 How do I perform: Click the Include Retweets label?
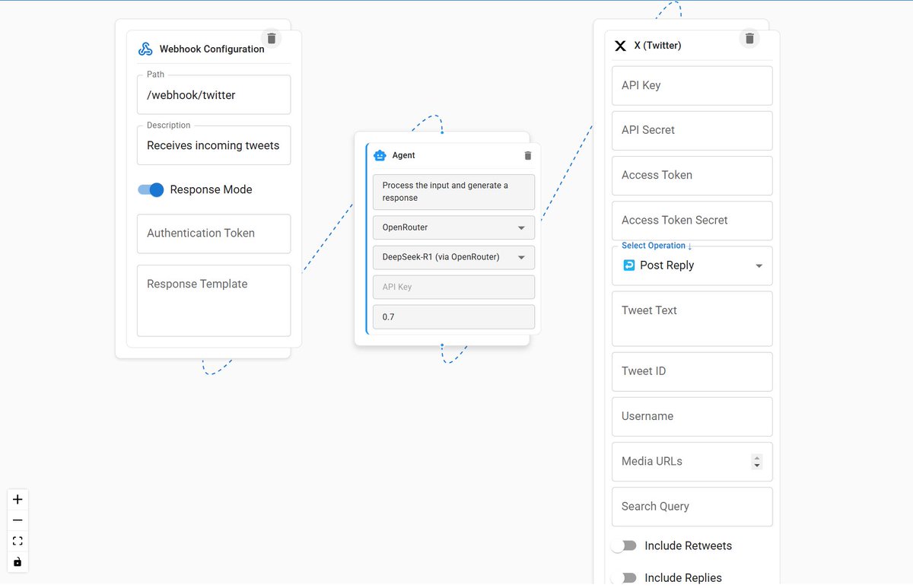point(688,545)
